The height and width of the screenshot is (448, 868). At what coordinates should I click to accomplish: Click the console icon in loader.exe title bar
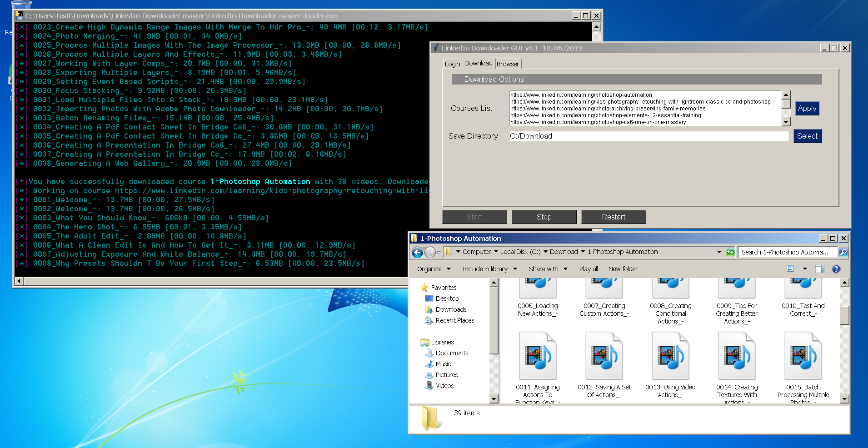(19, 15)
